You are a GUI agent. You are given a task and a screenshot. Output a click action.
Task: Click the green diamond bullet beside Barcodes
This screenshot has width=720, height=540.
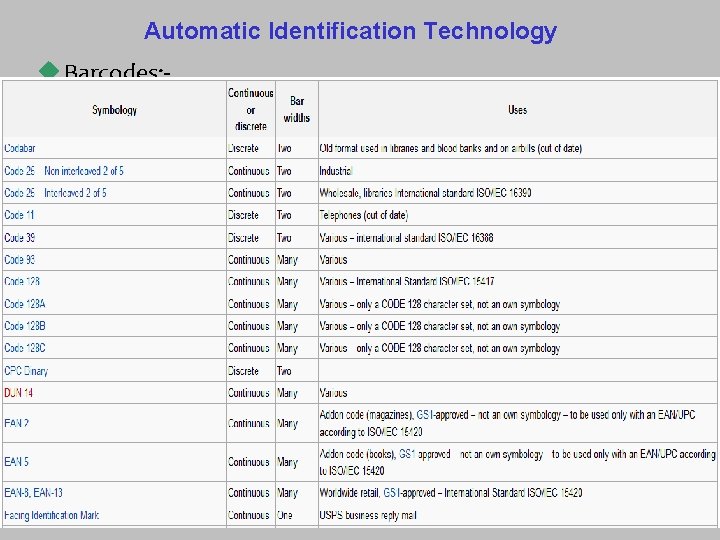(49, 69)
